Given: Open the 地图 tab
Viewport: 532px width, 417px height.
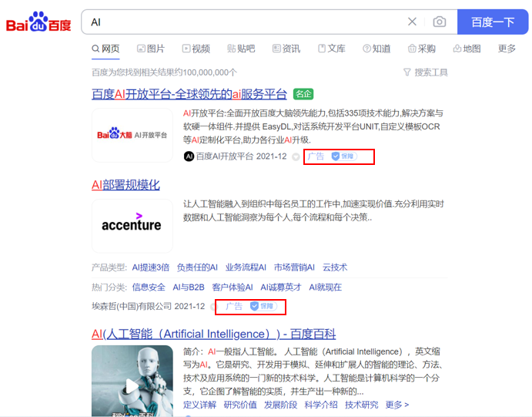Looking at the screenshot, I should coord(467,49).
